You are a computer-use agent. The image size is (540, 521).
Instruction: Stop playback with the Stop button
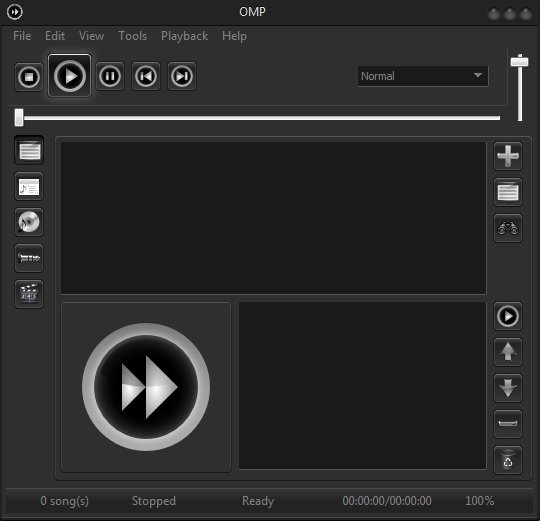click(x=29, y=76)
